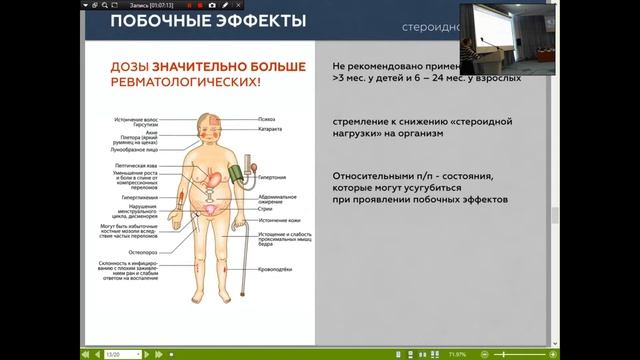Click the window selection icon in recording toolbar
Screen dimensions: 640x360
[x=95, y=5]
